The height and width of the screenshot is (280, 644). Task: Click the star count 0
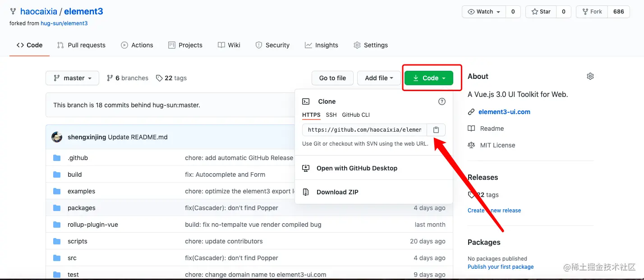pyautogui.click(x=563, y=12)
